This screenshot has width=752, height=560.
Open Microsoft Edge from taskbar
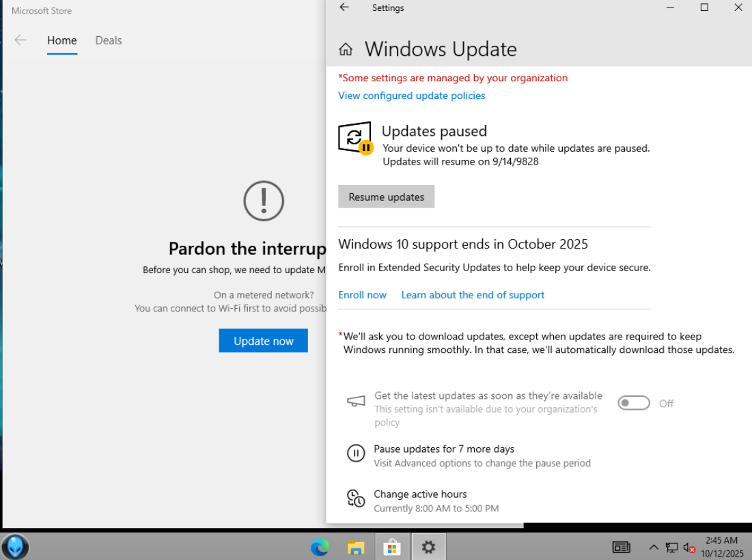(x=320, y=547)
